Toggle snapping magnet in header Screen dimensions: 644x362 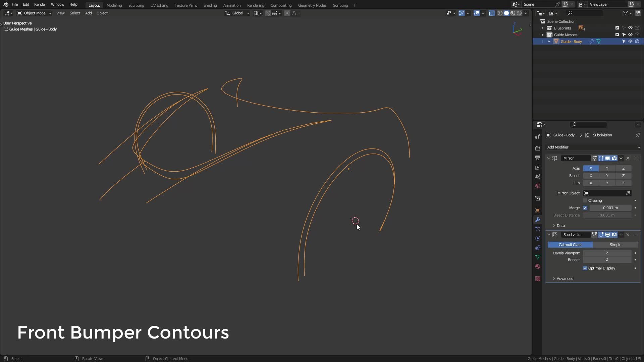pos(268,13)
